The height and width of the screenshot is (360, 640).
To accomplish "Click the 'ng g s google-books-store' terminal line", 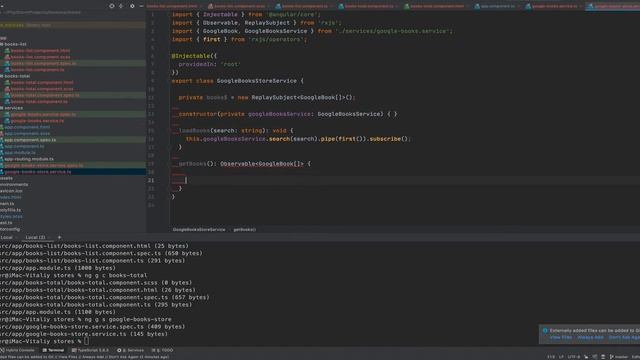I will [86, 319].
